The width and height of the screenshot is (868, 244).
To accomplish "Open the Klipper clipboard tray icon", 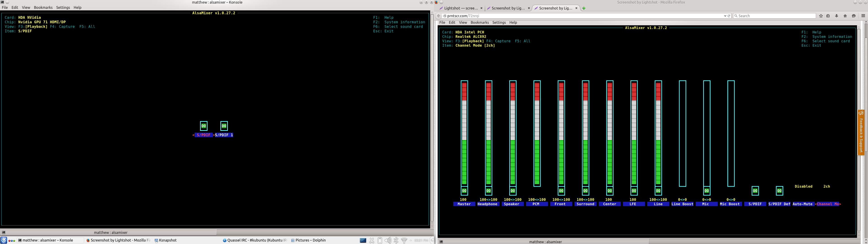I will tap(380, 240).
